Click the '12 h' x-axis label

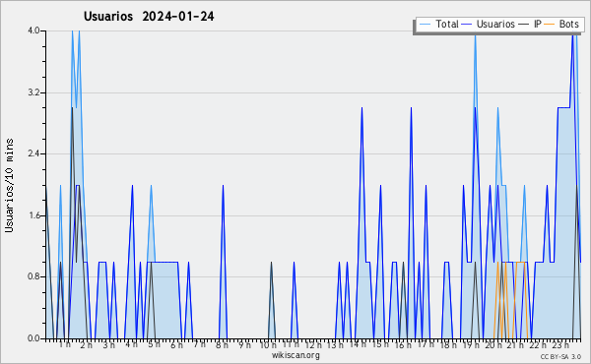click(x=313, y=344)
